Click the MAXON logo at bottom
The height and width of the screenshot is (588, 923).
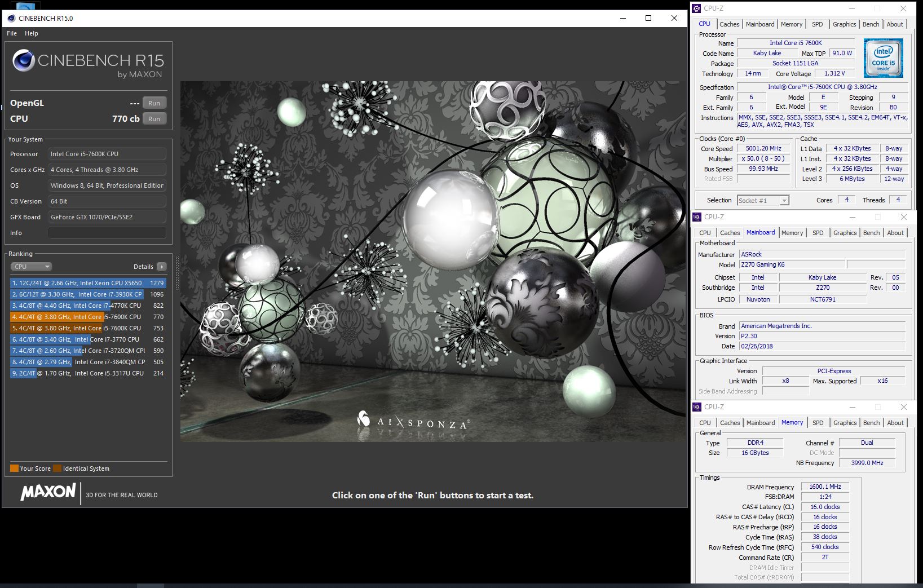click(x=48, y=492)
